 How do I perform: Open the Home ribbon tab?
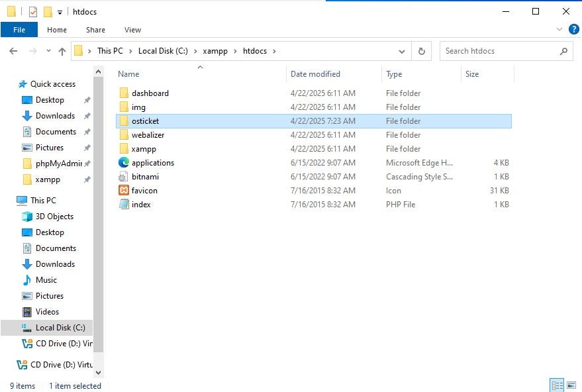[x=57, y=30]
